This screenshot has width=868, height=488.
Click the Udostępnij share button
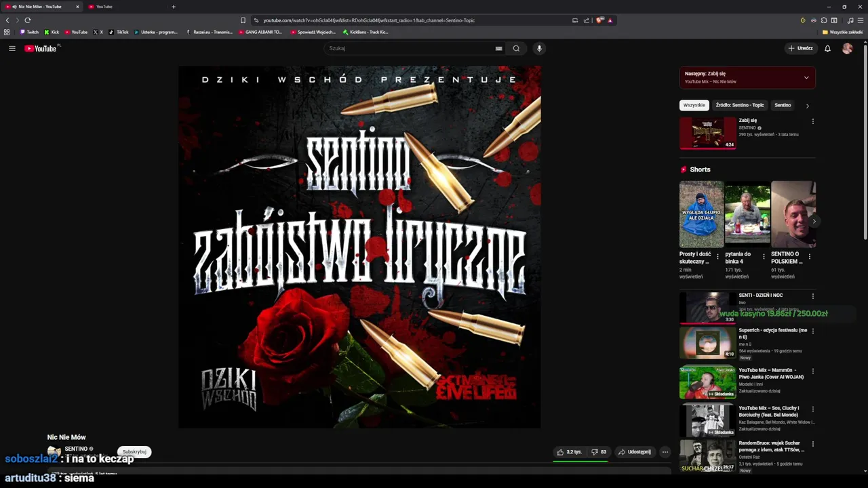click(635, 452)
